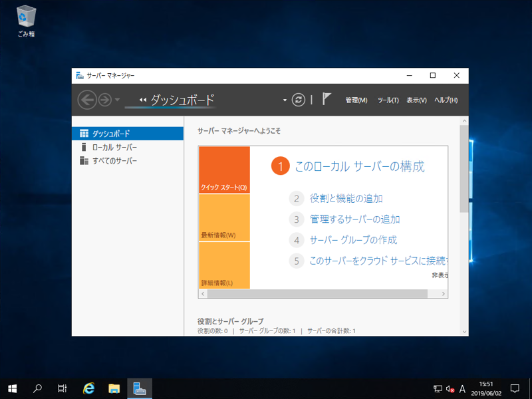Click the すべてのサーバー servers icon

click(x=84, y=160)
